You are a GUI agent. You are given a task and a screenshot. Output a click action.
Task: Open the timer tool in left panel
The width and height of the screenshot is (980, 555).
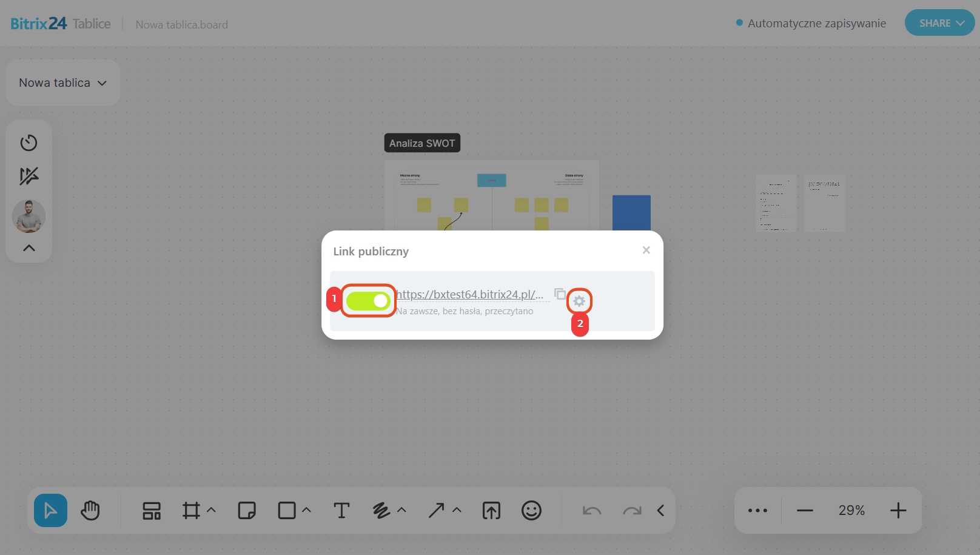coord(29,143)
